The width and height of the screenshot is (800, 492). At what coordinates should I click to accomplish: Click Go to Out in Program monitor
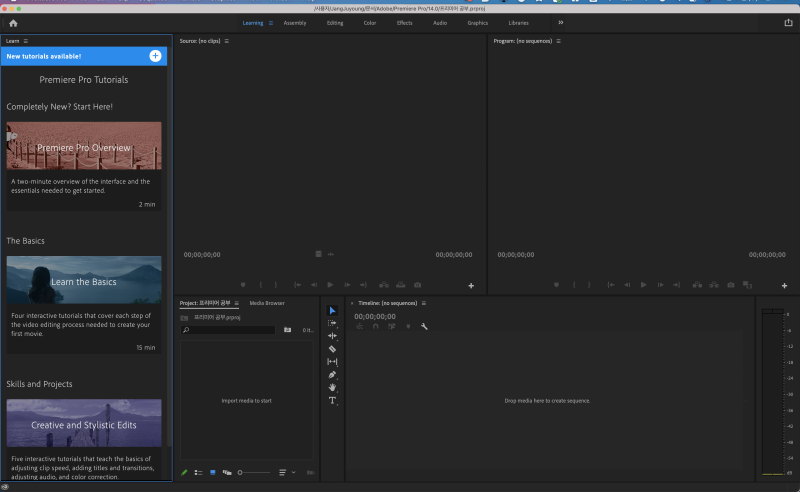point(677,285)
